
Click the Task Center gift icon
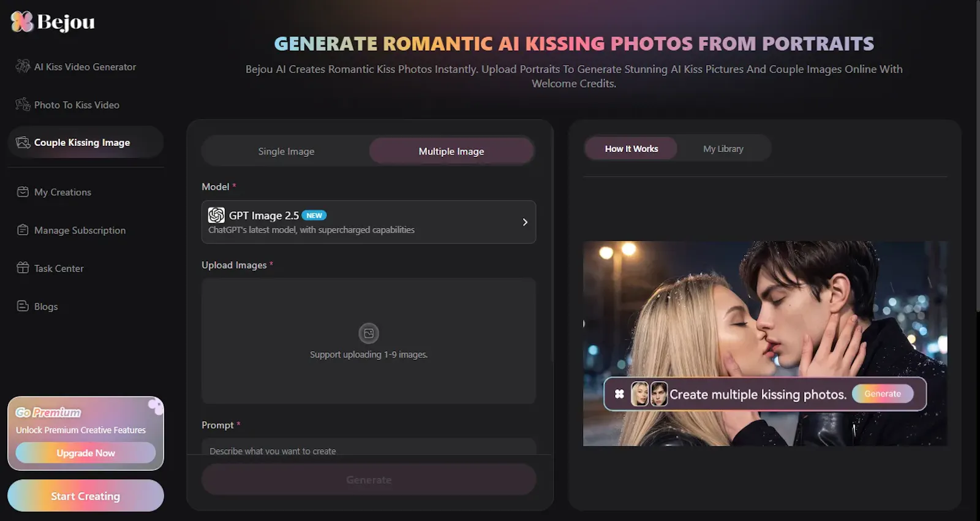[23, 268]
